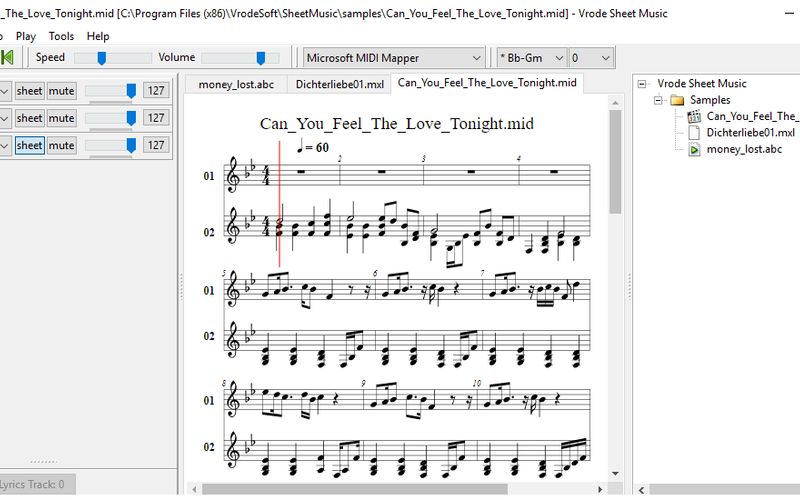
Task: Click the green rewind-to-start icon
Action: click(7, 57)
